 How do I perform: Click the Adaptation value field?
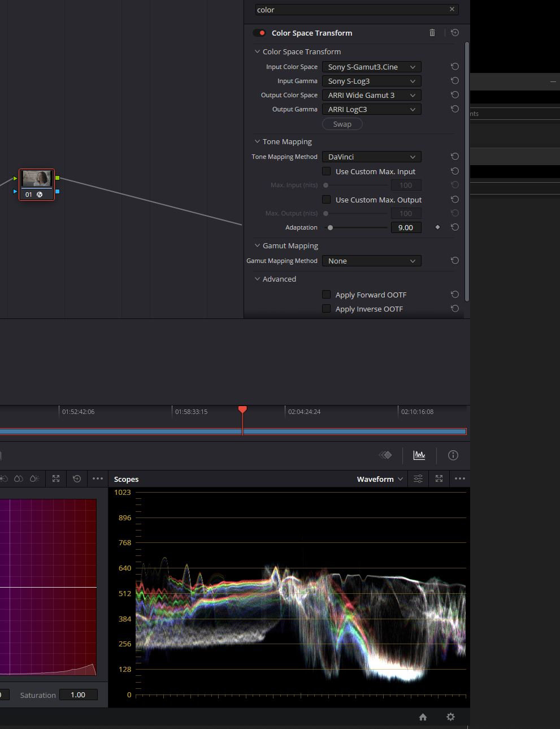tap(406, 227)
